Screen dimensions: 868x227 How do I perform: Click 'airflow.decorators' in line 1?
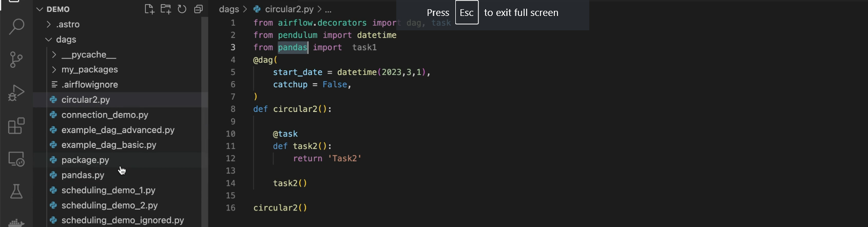[x=322, y=23]
